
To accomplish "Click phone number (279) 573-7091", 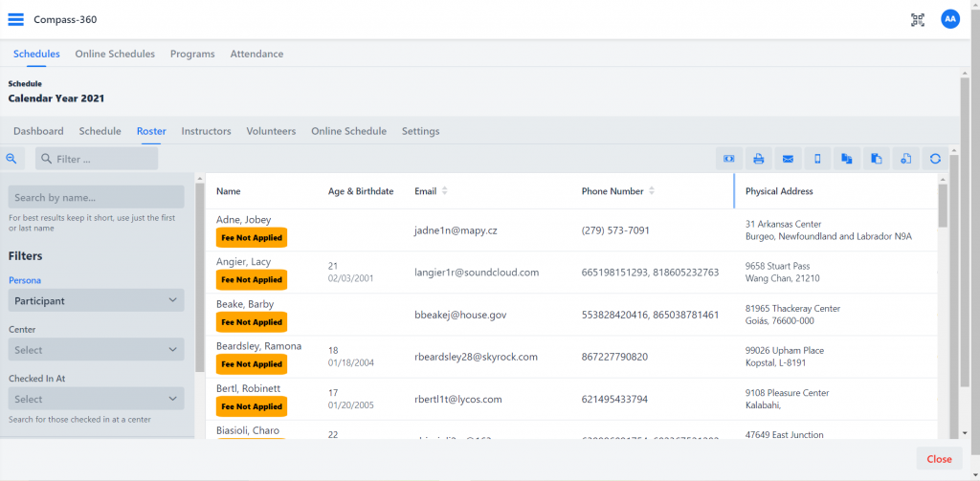I will (615, 230).
